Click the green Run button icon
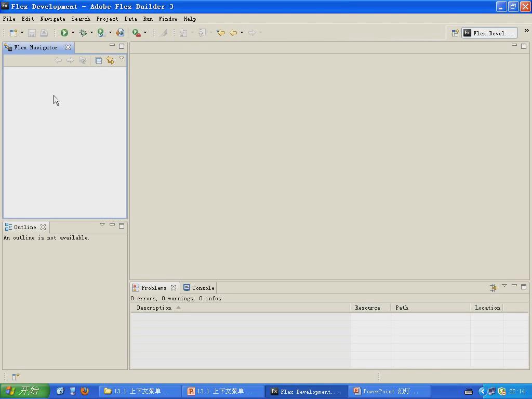This screenshot has height=399, width=532. click(64, 33)
